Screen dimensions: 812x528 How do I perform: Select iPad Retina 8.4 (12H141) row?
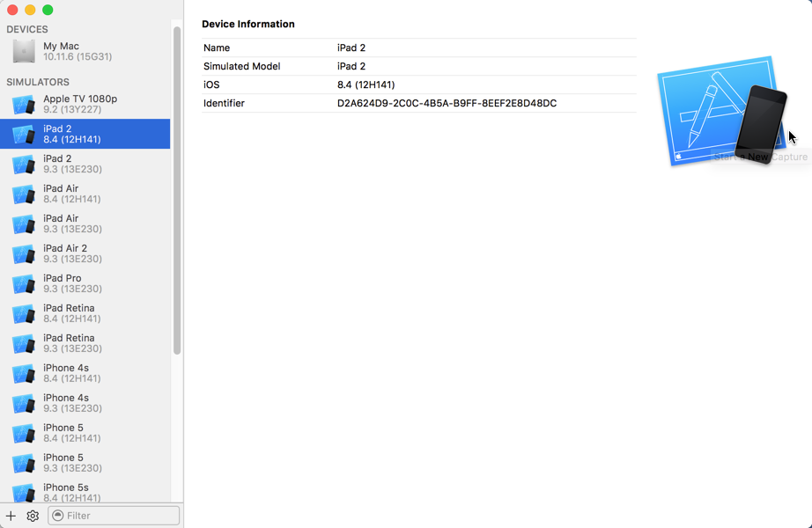(x=85, y=313)
